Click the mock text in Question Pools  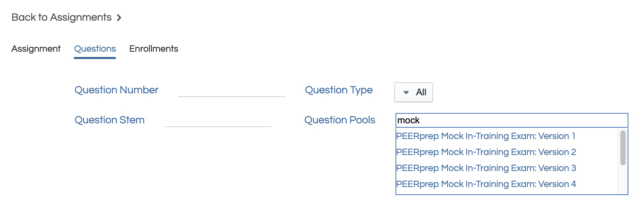[x=408, y=120]
